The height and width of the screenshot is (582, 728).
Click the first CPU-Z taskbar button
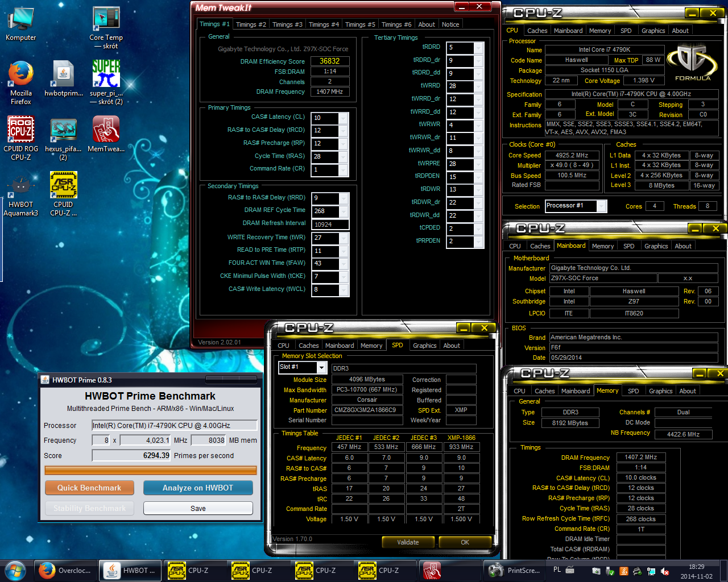pyautogui.click(x=194, y=571)
